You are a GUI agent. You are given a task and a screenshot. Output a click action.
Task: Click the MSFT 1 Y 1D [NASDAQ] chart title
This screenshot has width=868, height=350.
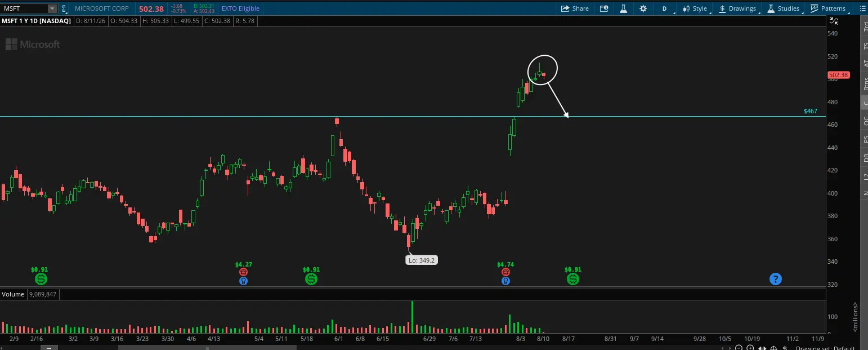(37, 21)
